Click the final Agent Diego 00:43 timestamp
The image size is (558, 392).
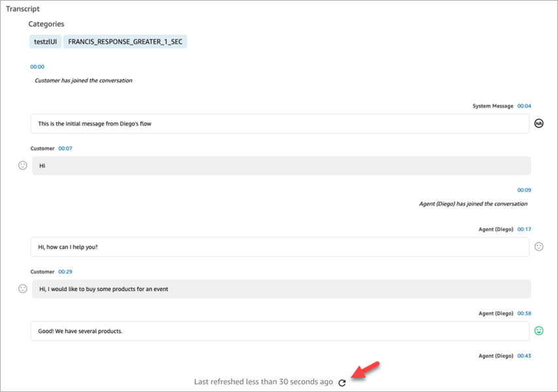pos(525,355)
